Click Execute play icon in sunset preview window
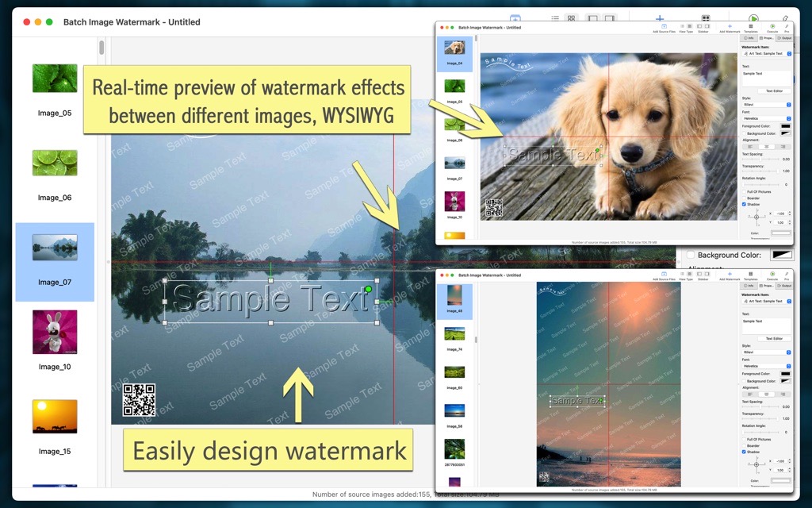The width and height of the screenshot is (812, 508). click(772, 274)
